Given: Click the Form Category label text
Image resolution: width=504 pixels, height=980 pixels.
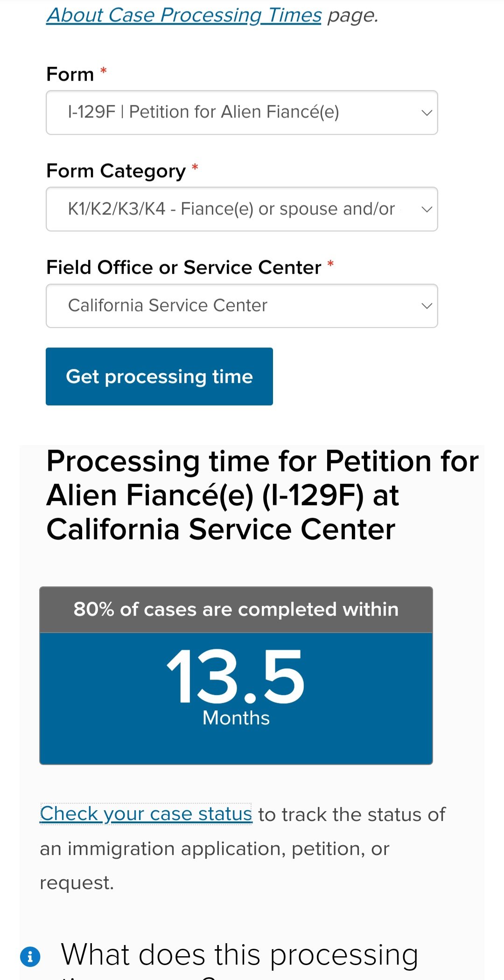Looking at the screenshot, I should (x=116, y=171).
